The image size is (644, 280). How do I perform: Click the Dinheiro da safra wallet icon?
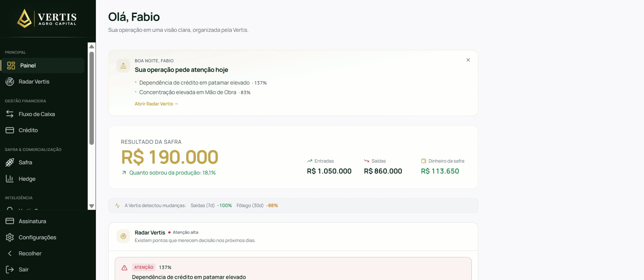(424, 161)
